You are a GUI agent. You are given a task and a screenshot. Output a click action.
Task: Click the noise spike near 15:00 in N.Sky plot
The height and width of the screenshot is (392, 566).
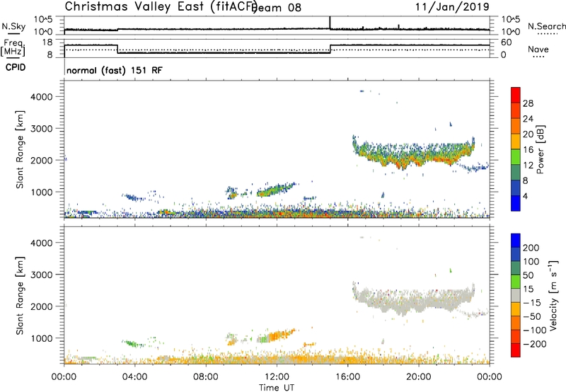click(x=330, y=23)
